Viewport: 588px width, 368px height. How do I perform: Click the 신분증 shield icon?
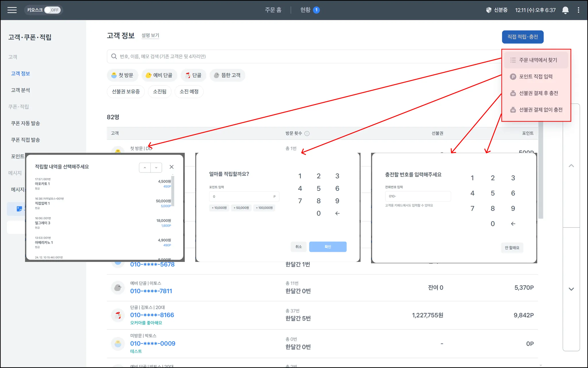(x=489, y=10)
